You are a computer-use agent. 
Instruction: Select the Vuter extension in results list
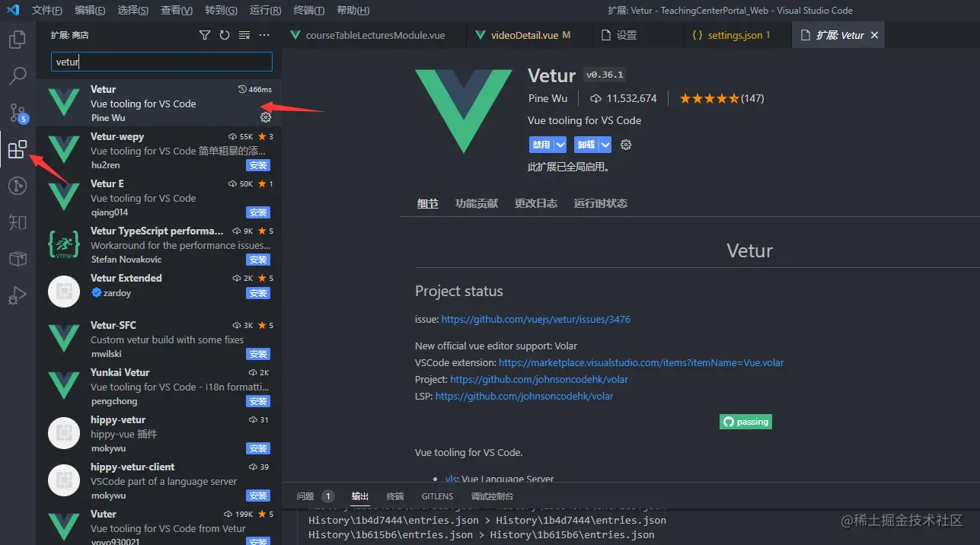coord(158,524)
